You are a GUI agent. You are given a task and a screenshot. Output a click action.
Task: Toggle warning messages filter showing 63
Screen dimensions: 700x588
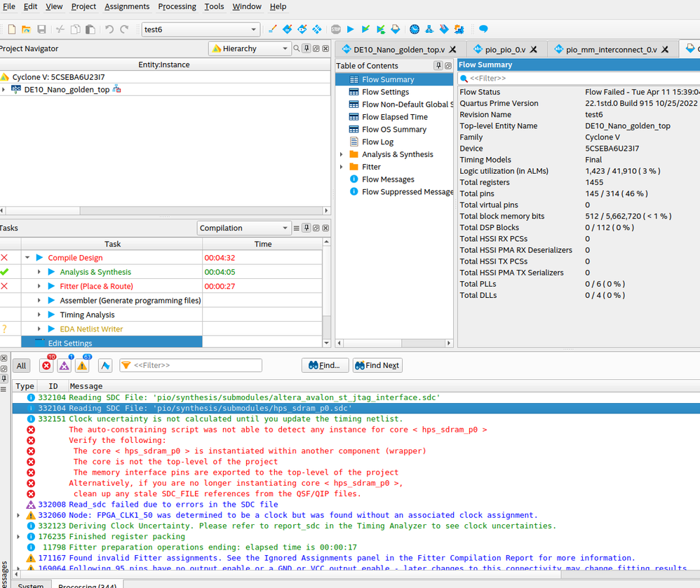(x=83, y=365)
